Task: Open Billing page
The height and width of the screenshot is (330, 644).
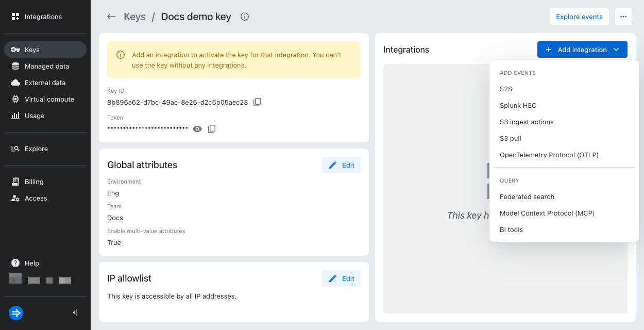Action: (x=45, y=181)
